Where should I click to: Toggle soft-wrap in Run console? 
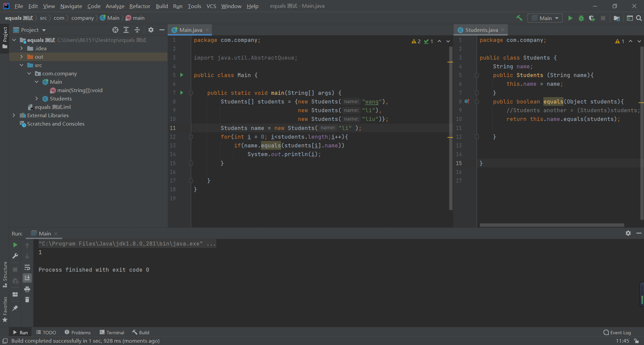(27, 267)
